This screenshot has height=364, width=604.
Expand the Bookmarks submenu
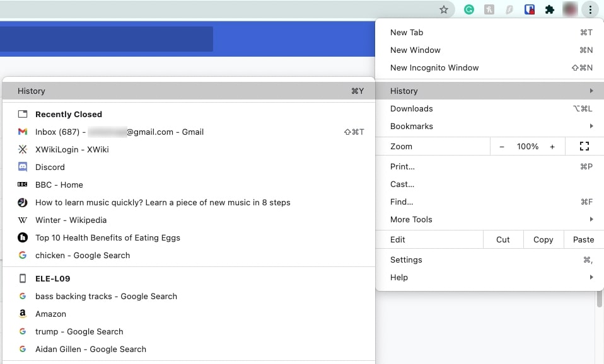pyautogui.click(x=490, y=126)
